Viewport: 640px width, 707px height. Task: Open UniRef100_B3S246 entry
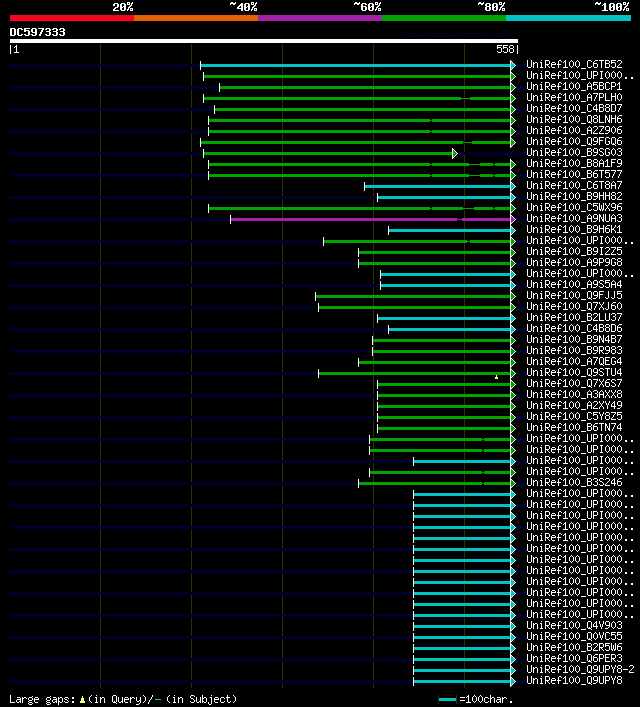(x=574, y=482)
